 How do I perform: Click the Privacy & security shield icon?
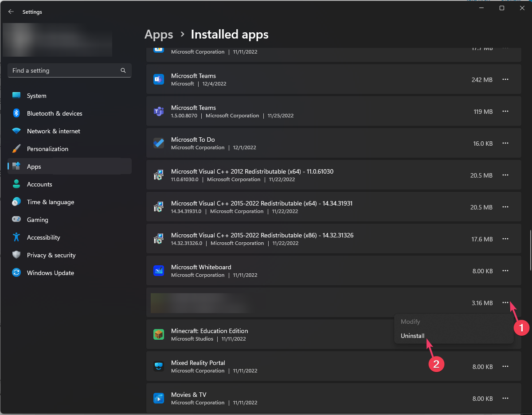pos(16,255)
